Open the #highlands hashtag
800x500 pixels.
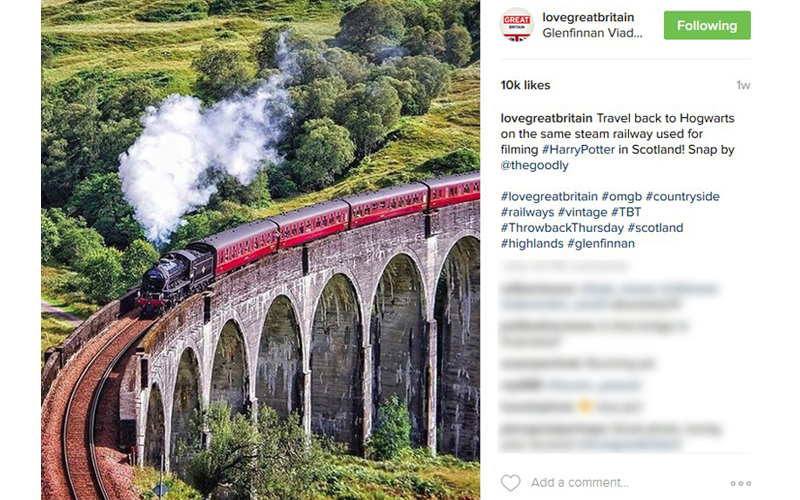(x=532, y=244)
